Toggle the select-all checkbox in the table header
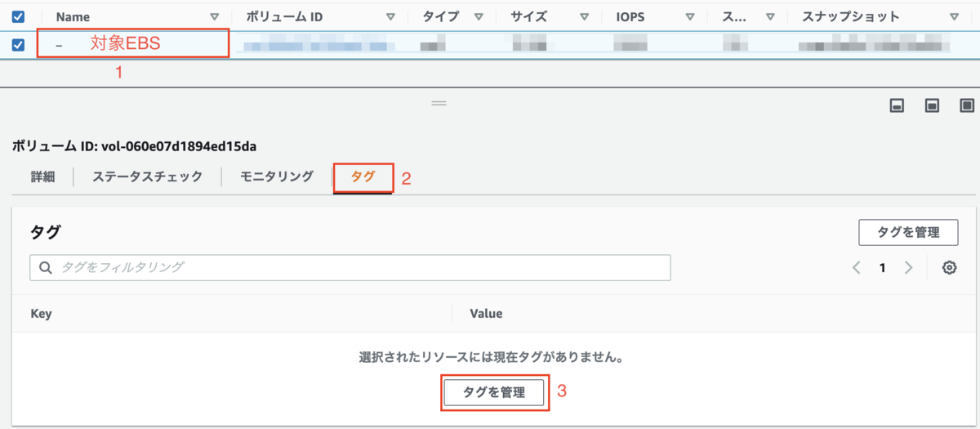Screen dimensions: 980x429 point(18,16)
